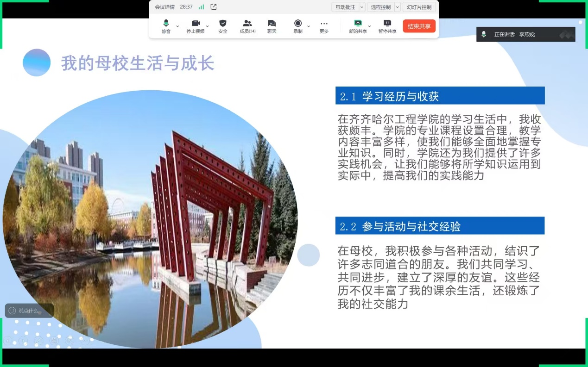Open the 聊天 chat icon

pyautogui.click(x=272, y=26)
